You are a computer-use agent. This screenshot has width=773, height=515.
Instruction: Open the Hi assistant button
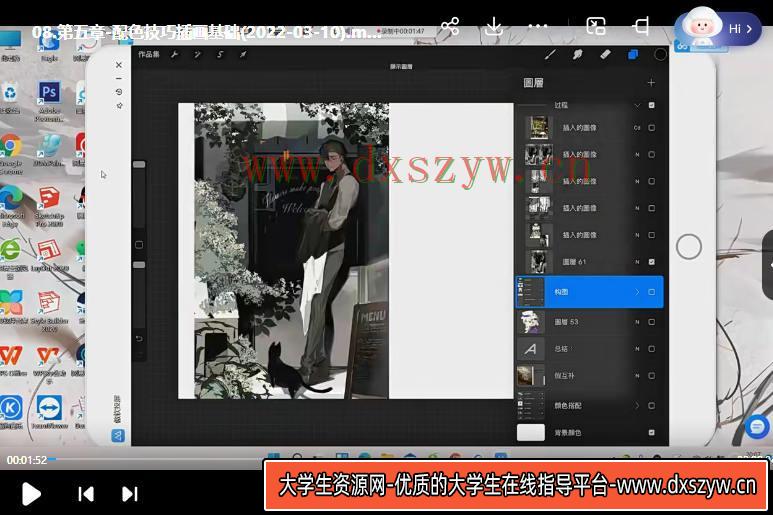pos(718,28)
